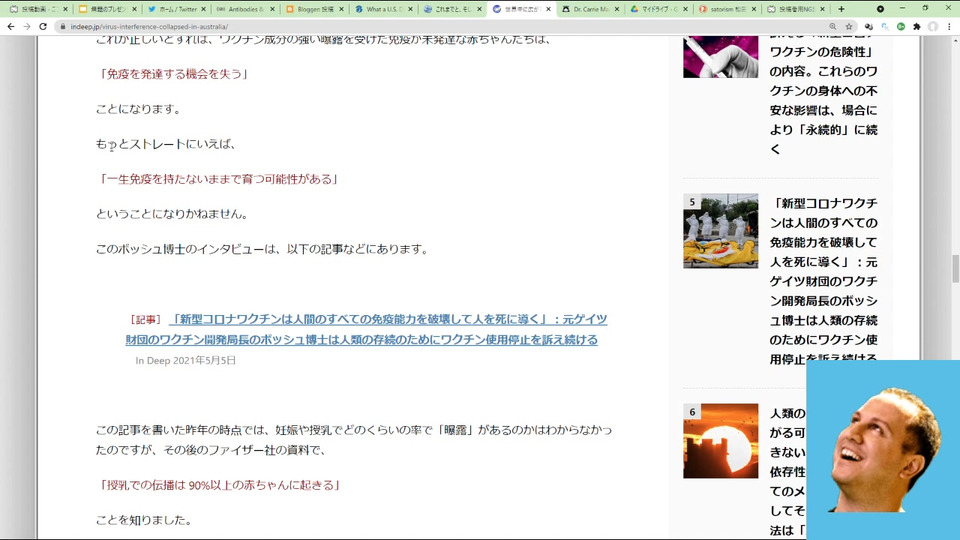960x540 pixels.
Task: View site info lock icon
Action: click(62, 26)
